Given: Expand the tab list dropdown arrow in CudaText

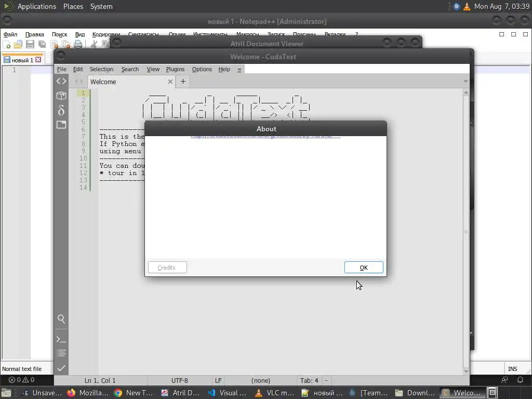Looking at the screenshot, I should 465,82.
